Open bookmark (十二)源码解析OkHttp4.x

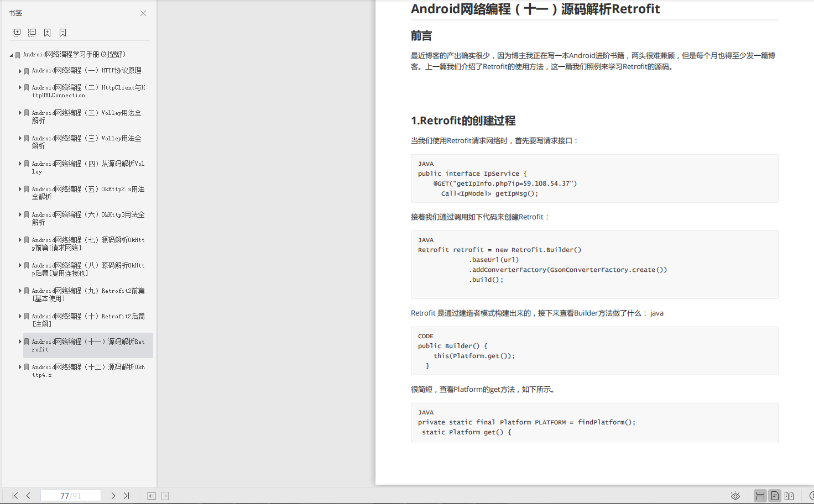pos(88,371)
